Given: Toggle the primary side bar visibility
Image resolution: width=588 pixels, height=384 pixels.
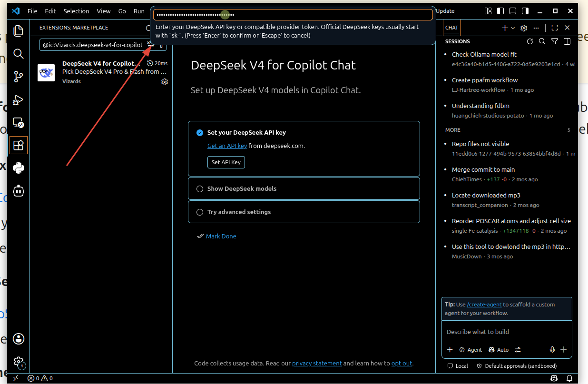Looking at the screenshot, I should pyautogui.click(x=500, y=11).
